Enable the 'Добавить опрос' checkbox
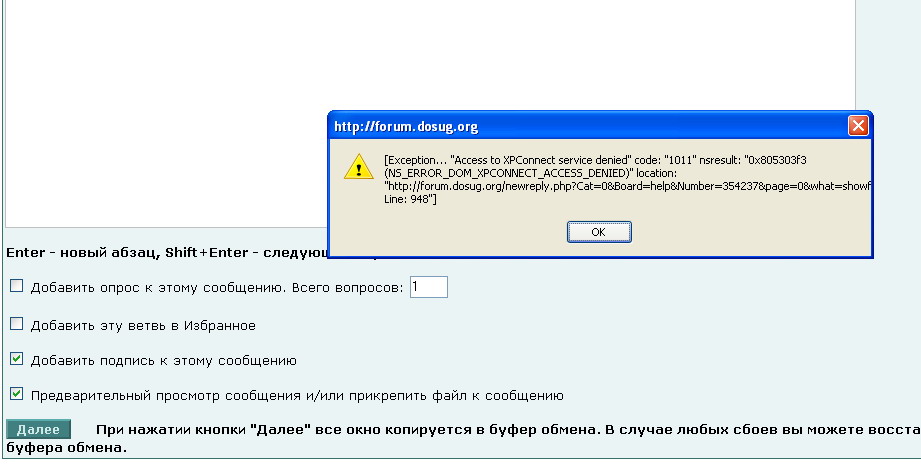 pos(16,287)
